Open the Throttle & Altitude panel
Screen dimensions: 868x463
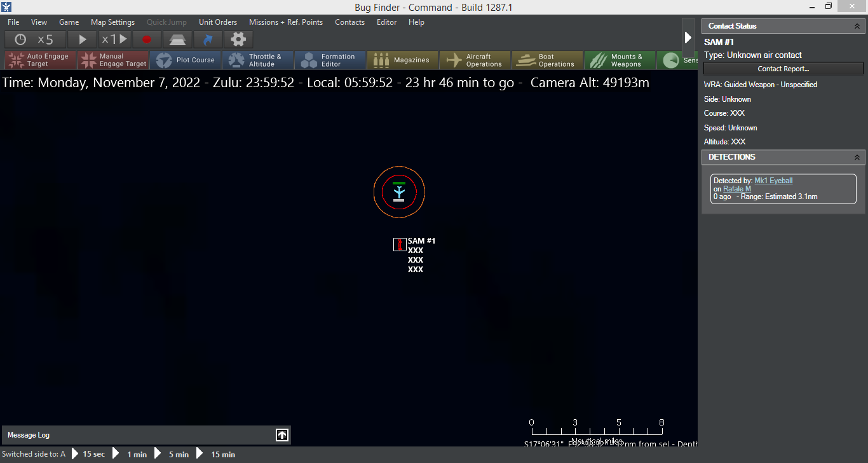pos(257,60)
